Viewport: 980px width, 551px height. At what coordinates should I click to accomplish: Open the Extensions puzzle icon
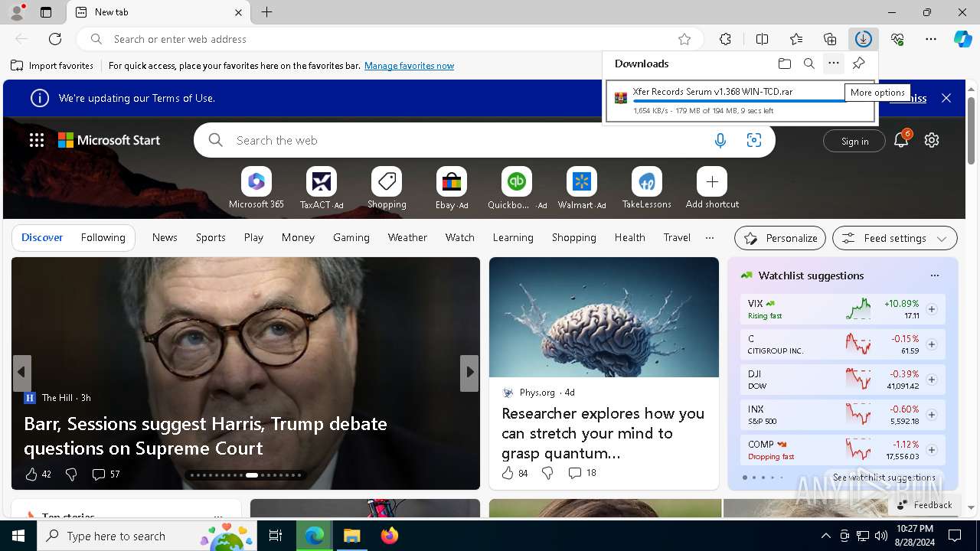[725, 39]
